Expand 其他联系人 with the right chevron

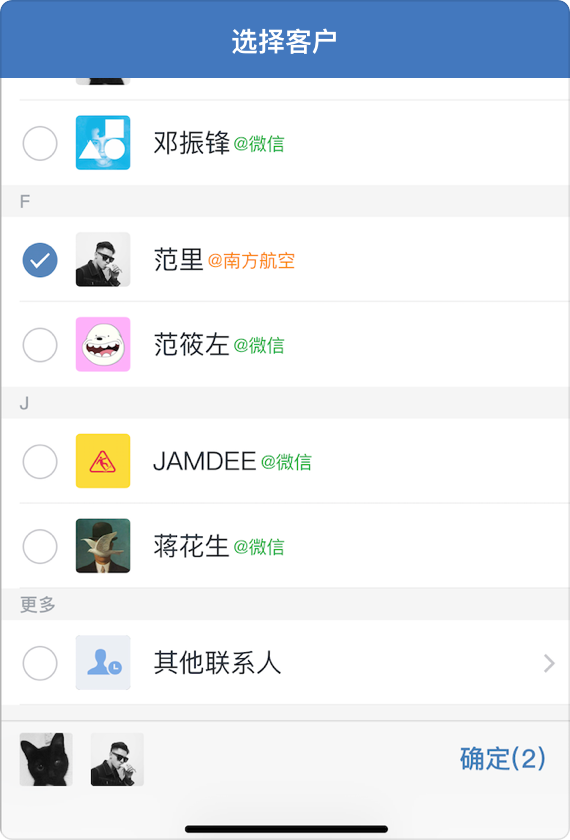(x=549, y=663)
